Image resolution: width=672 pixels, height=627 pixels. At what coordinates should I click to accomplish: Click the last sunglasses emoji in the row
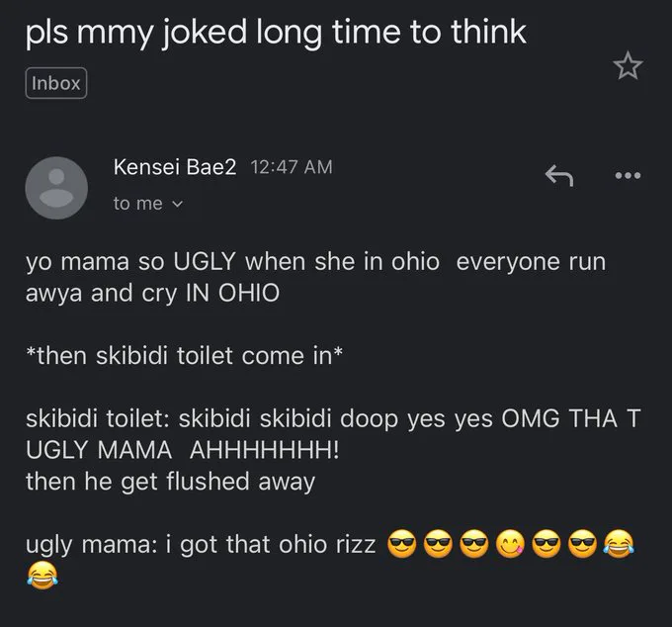pyautogui.click(x=581, y=544)
